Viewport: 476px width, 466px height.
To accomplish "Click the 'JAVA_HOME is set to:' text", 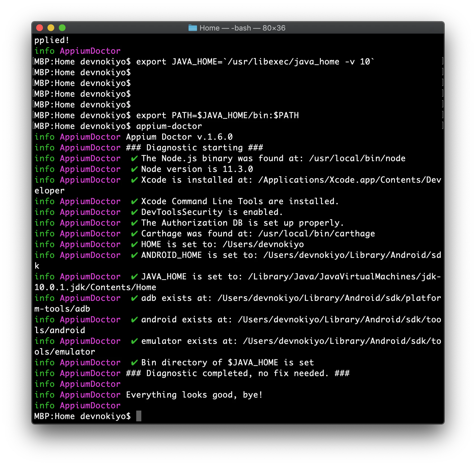I will [192, 277].
